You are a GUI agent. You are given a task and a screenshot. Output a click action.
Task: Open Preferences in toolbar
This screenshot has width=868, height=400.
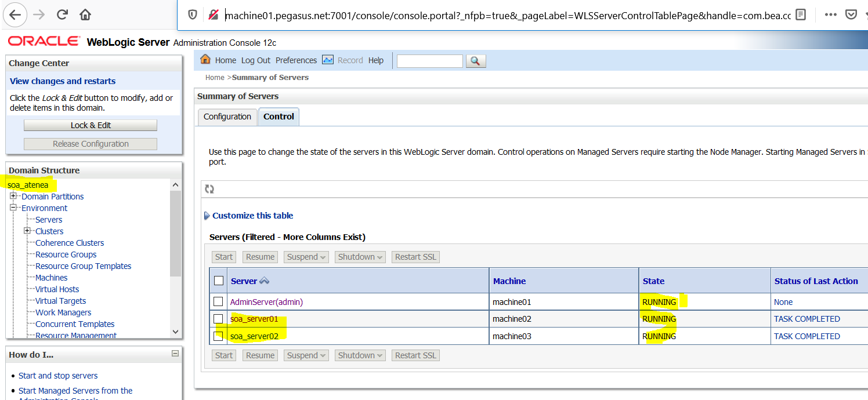coord(296,60)
